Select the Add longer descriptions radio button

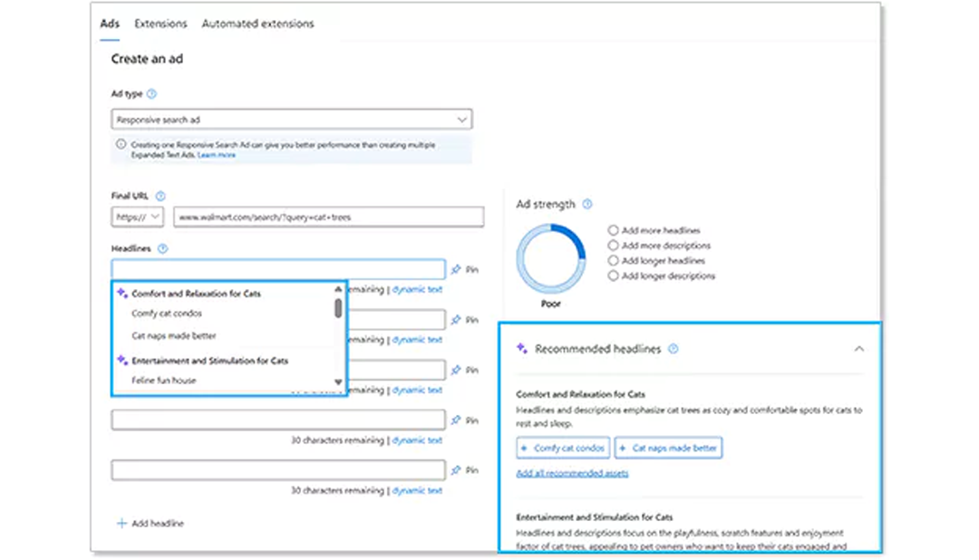click(x=612, y=276)
